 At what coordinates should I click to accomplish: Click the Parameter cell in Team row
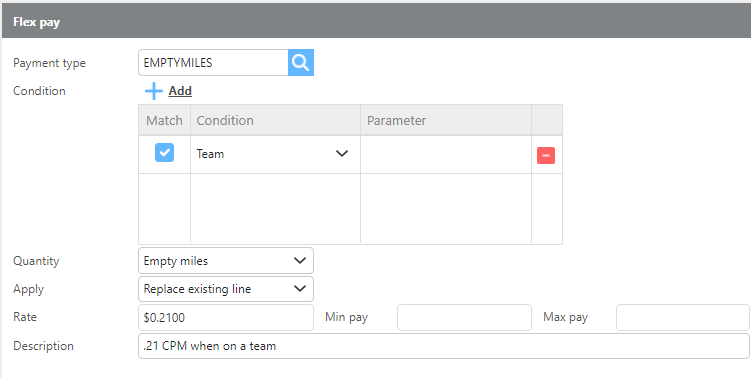coord(446,154)
